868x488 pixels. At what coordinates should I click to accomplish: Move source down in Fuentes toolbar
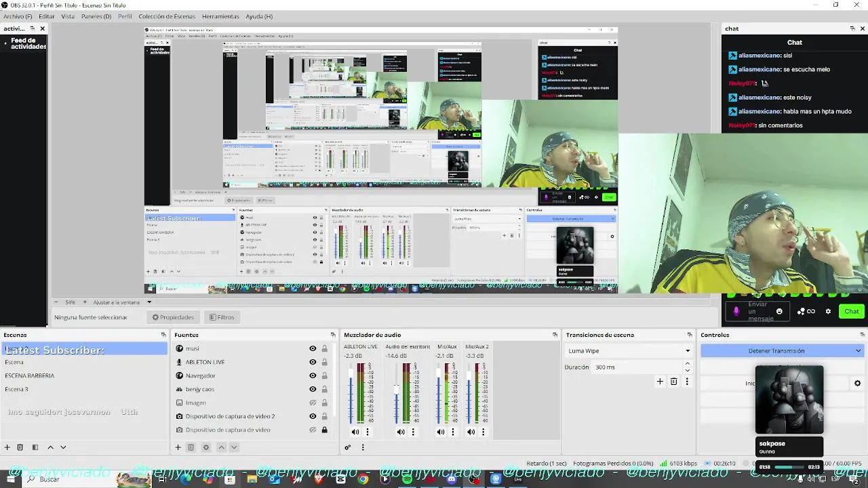234,447
